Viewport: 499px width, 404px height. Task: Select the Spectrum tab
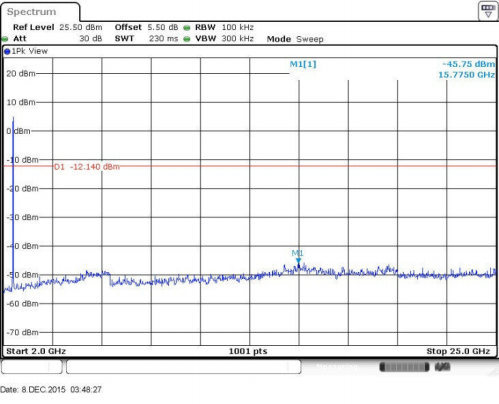coord(40,12)
